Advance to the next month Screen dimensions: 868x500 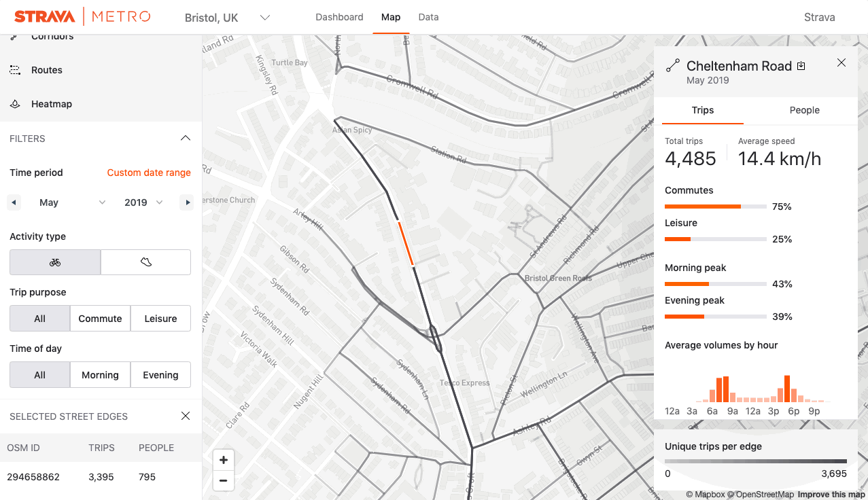click(x=186, y=202)
